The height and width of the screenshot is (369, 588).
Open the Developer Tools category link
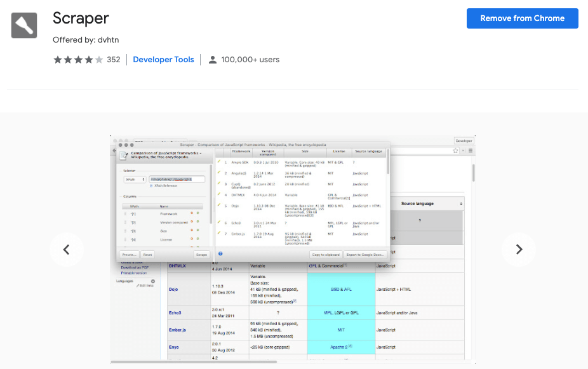[163, 60]
